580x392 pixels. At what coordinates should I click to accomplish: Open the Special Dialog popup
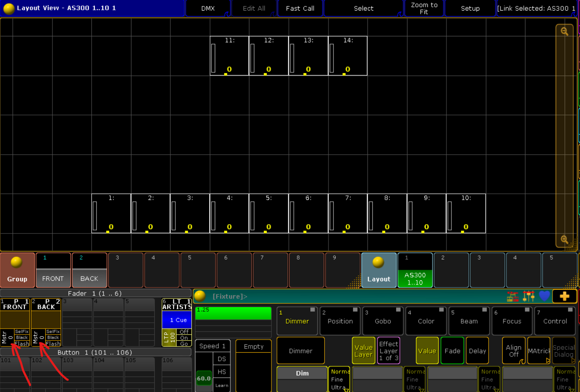pos(564,351)
